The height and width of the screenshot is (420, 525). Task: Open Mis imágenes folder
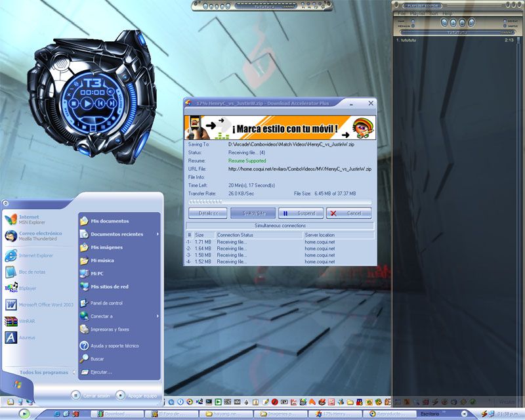pos(119,247)
